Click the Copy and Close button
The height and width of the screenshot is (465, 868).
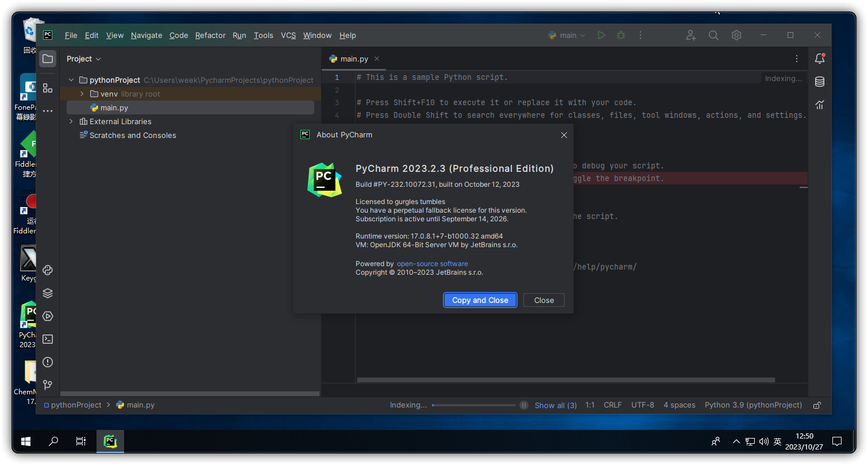click(x=480, y=299)
